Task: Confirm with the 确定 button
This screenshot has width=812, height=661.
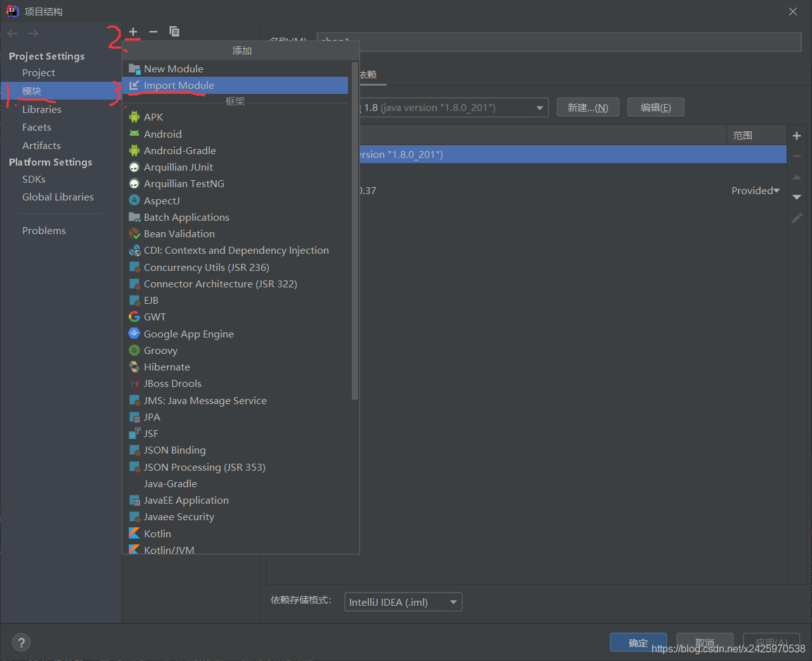Action: coord(638,643)
